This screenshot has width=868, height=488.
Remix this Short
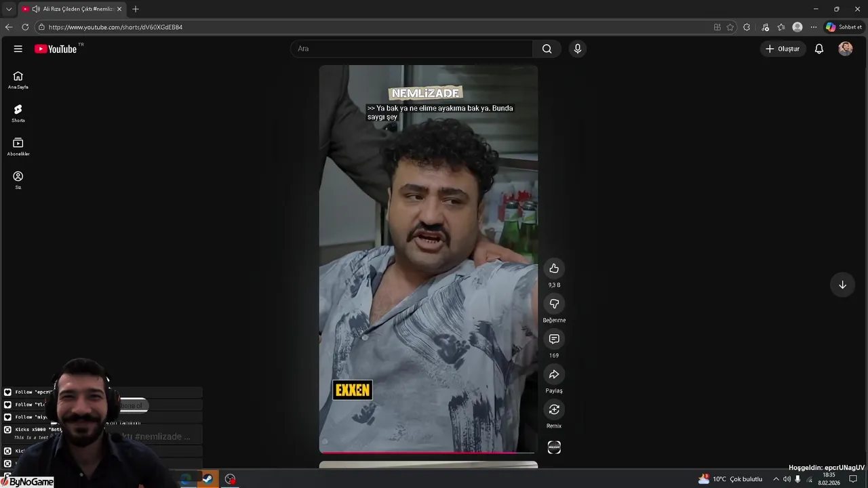point(554,409)
